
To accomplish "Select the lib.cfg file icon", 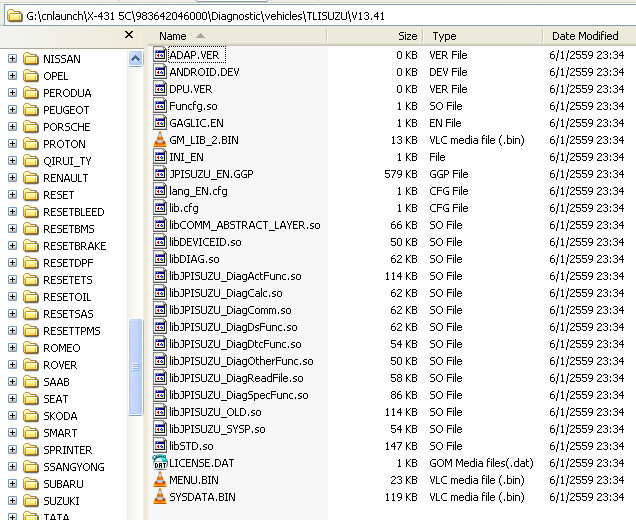I will click(x=160, y=208).
